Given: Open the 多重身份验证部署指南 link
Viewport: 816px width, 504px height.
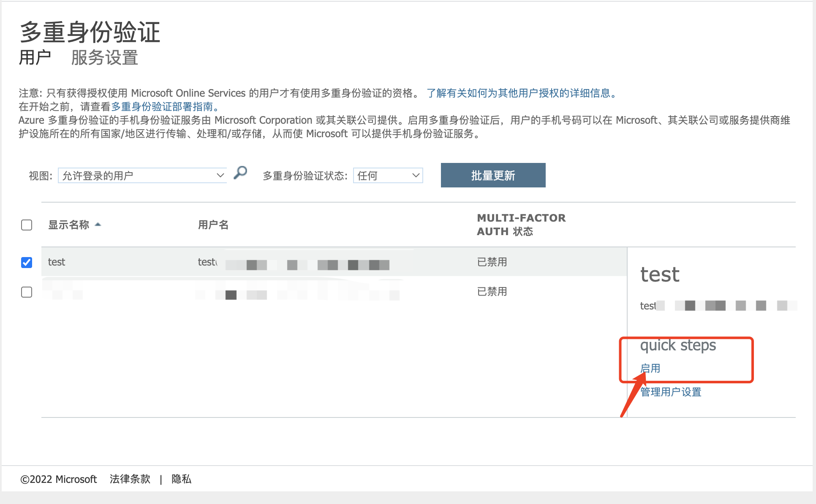Looking at the screenshot, I should point(164,106).
